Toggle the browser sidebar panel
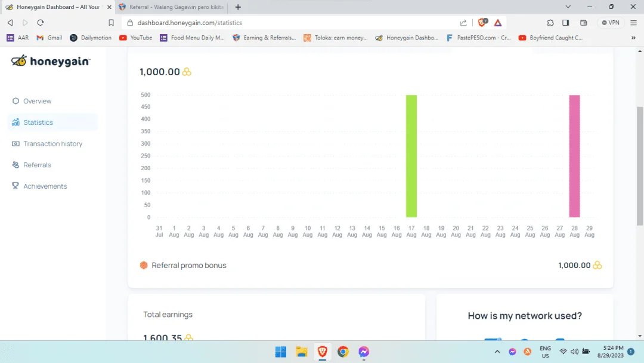 coord(565,23)
